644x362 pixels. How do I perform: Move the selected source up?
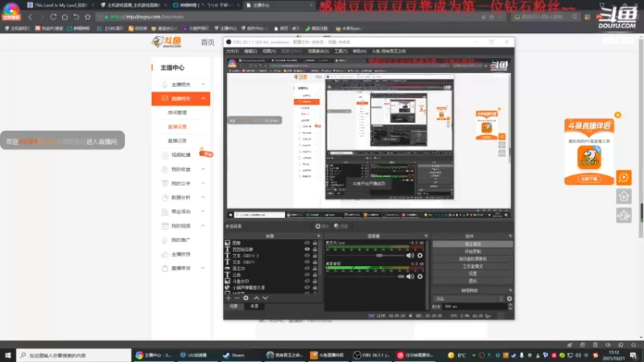point(256,298)
